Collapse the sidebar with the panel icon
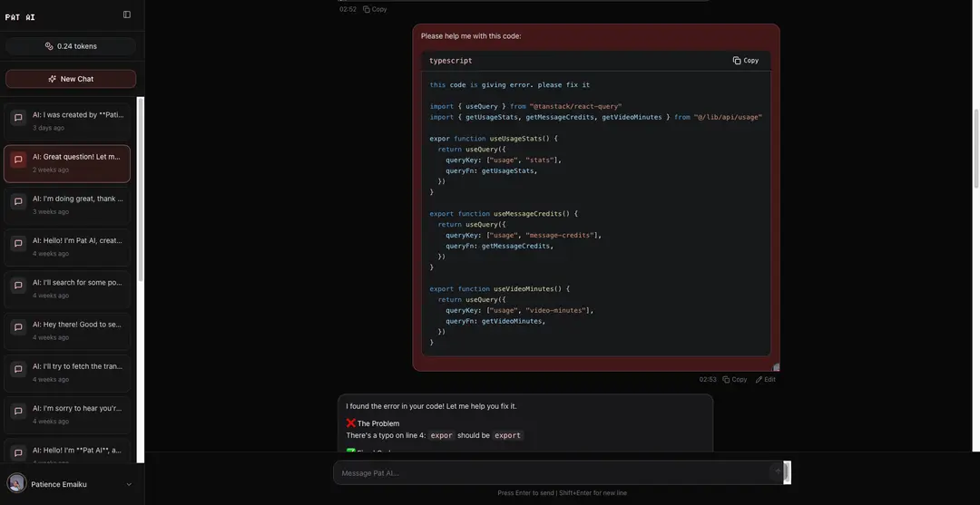The image size is (980, 505). 127,15
